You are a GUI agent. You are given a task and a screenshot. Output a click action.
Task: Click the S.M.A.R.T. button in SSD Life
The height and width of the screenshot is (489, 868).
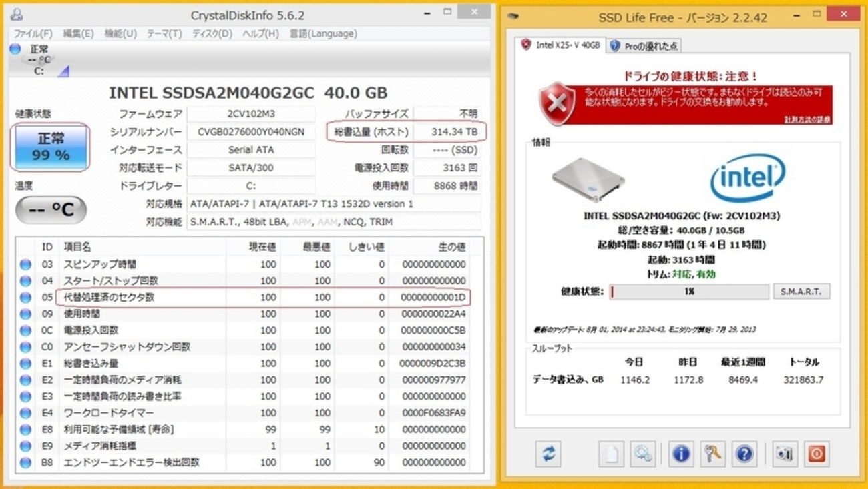pyautogui.click(x=801, y=292)
